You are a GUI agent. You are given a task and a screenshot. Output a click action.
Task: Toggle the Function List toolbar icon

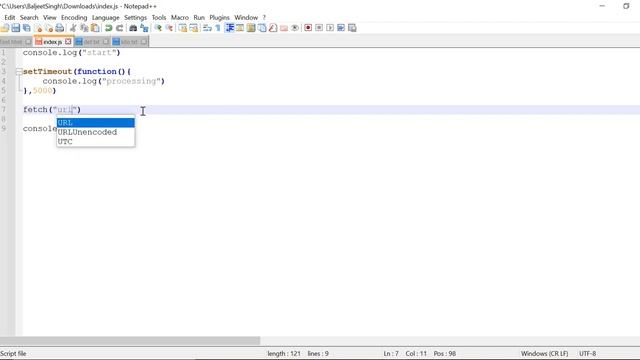point(273,28)
